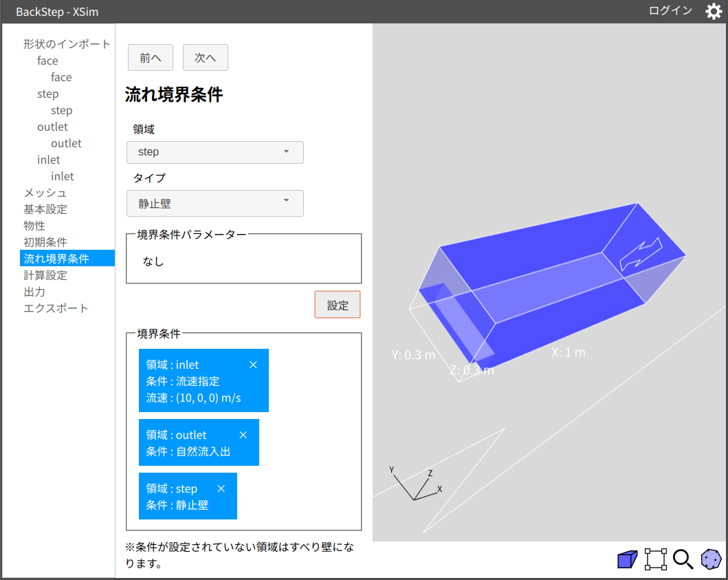Click the なし parameter text

153,261
